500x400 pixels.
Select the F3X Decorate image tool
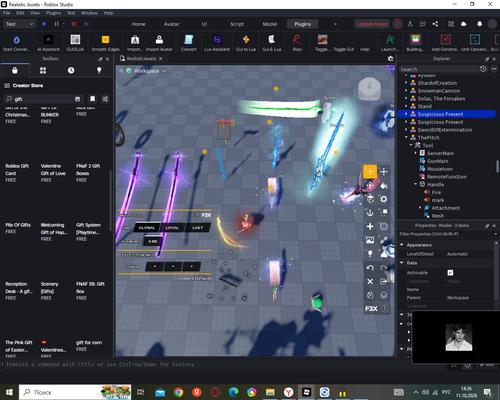click(x=370, y=240)
